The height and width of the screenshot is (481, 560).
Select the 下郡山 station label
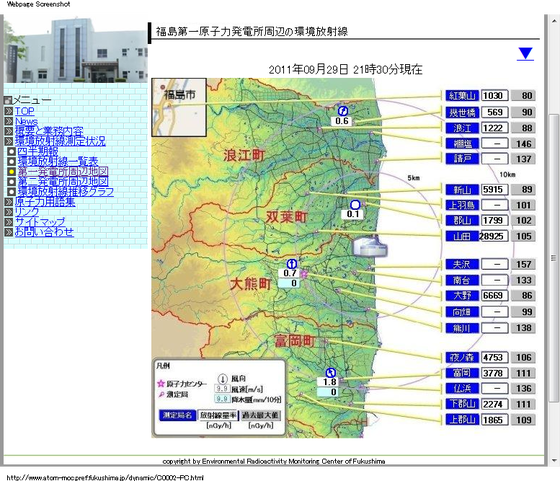[x=462, y=404]
